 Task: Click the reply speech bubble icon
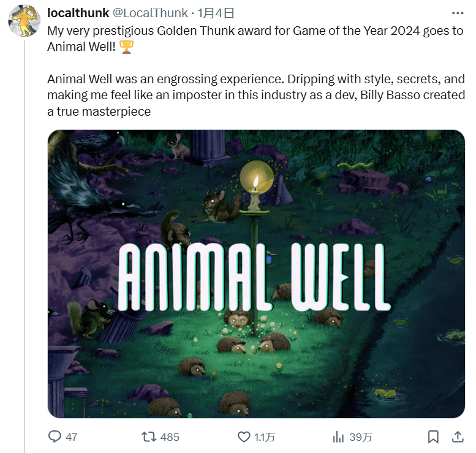55,436
